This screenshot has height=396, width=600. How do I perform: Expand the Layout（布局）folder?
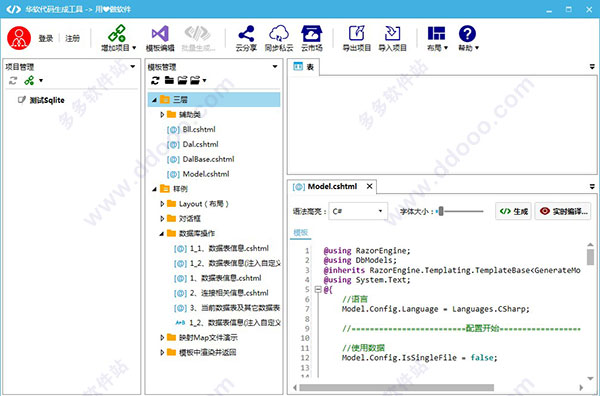coord(162,204)
